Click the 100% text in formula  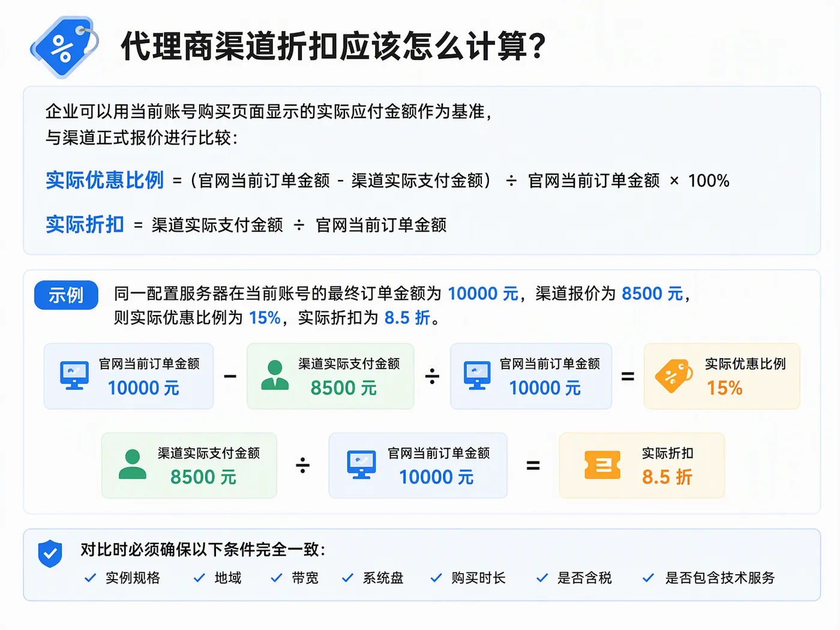click(x=709, y=181)
